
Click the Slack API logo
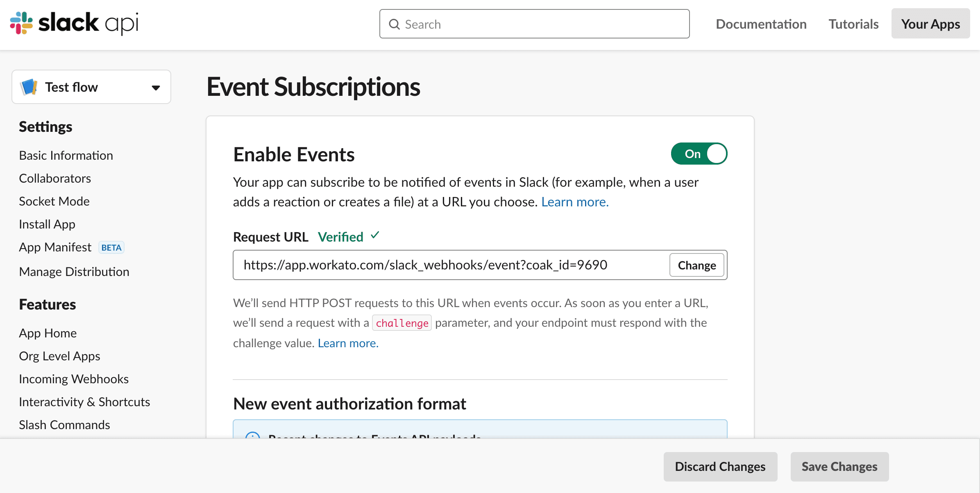tap(74, 23)
